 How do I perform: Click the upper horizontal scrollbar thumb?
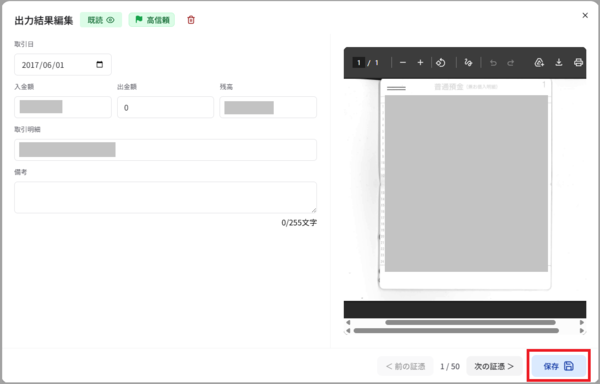[x=470, y=322]
